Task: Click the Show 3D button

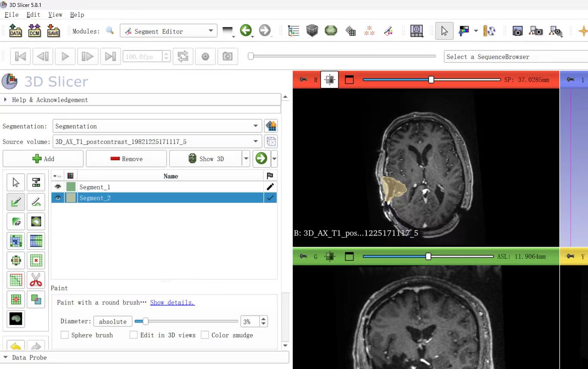Action: (x=206, y=158)
